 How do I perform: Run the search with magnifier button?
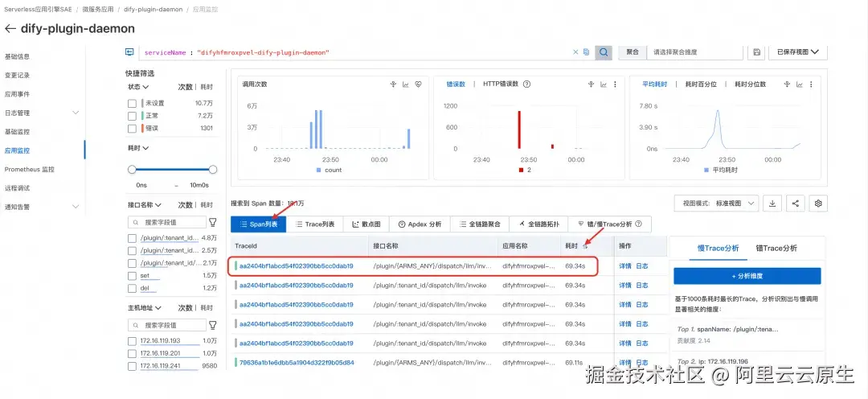click(604, 52)
